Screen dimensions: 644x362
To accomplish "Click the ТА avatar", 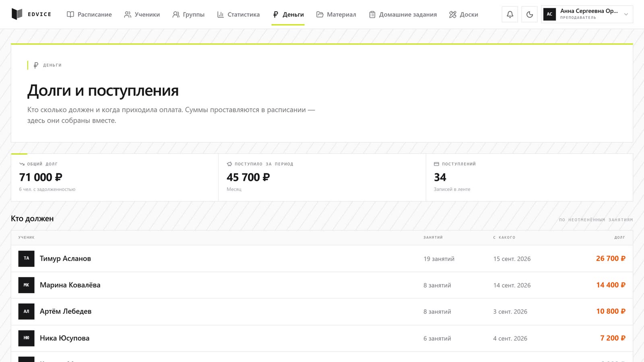I will [x=26, y=259].
